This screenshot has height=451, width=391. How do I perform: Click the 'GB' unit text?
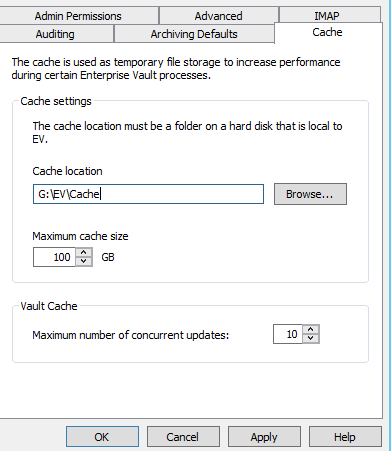point(108,257)
